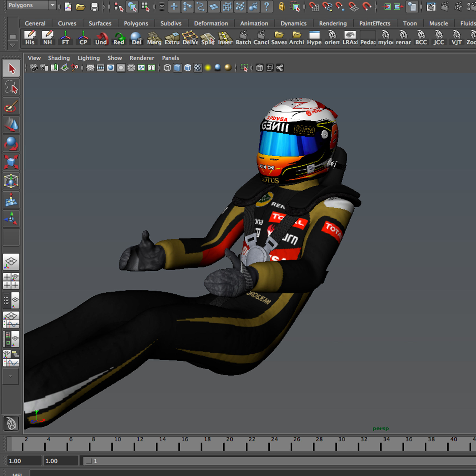Activate the Lasso select tool
Viewport: 476px width, 476px height.
[11, 87]
